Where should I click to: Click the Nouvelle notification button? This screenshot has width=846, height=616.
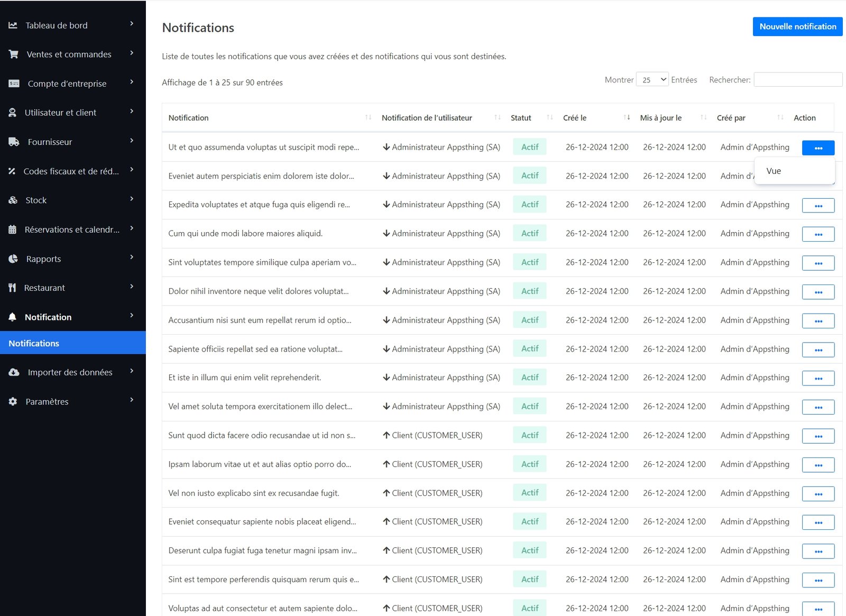click(x=797, y=26)
